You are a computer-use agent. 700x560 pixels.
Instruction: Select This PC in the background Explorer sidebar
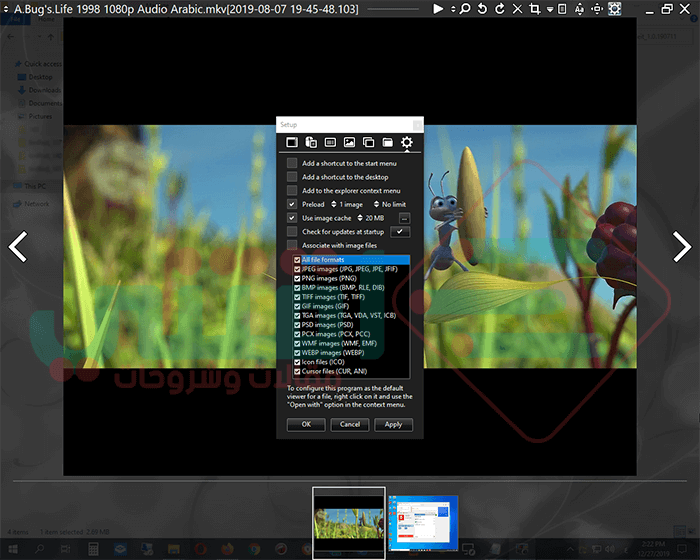[30, 186]
